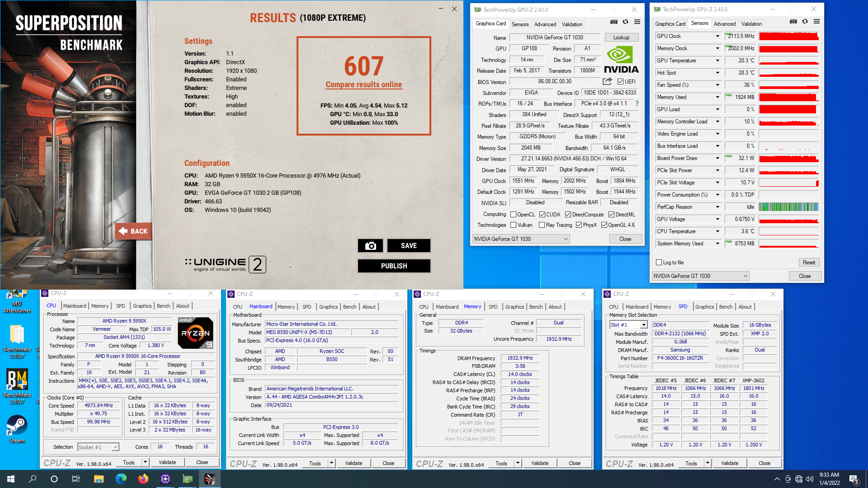The image size is (868, 488).
Task: Open the notification center icon
Action: pyautogui.click(x=854, y=479)
